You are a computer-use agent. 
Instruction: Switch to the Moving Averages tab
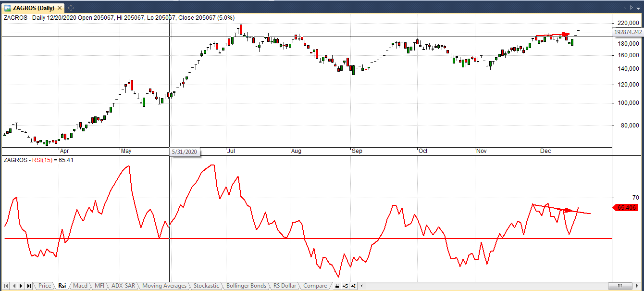pyautogui.click(x=164, y=286)
